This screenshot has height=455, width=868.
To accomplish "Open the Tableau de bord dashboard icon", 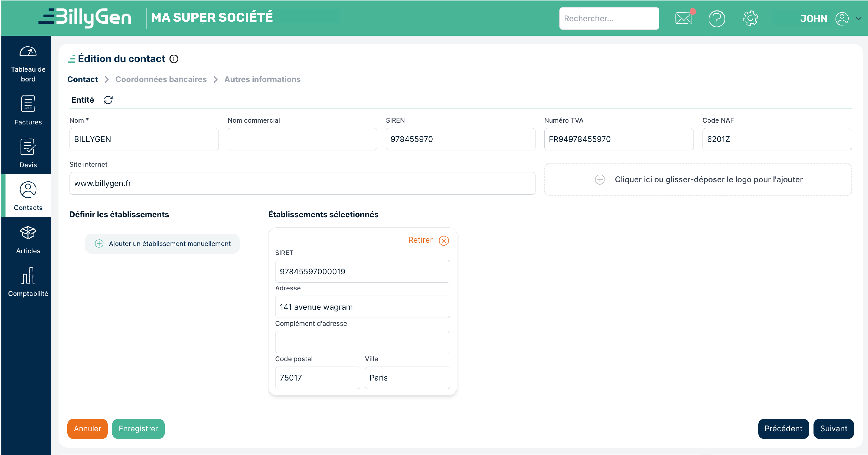I will click(x=28, y=52).
